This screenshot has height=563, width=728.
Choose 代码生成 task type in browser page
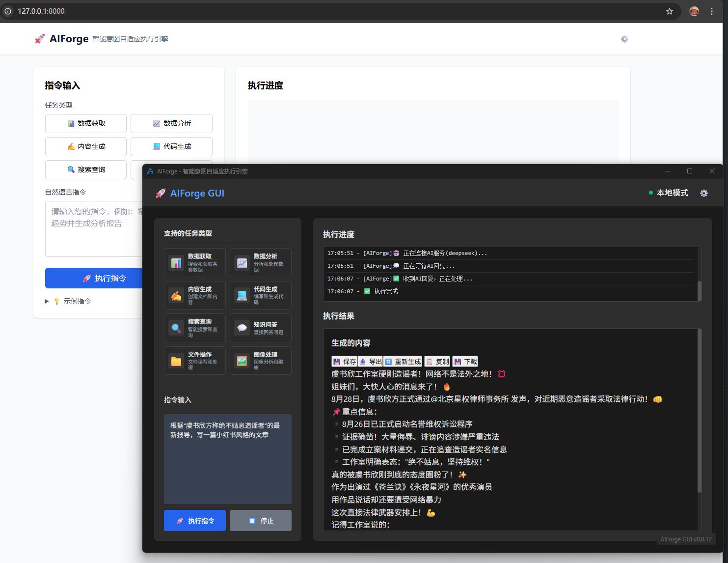click(x=171, y=146)
